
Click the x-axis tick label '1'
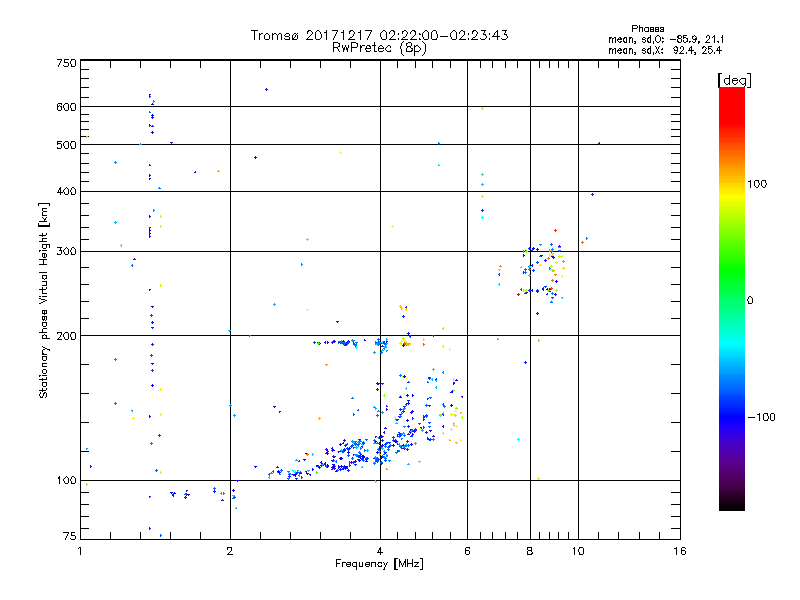[80, 551]
